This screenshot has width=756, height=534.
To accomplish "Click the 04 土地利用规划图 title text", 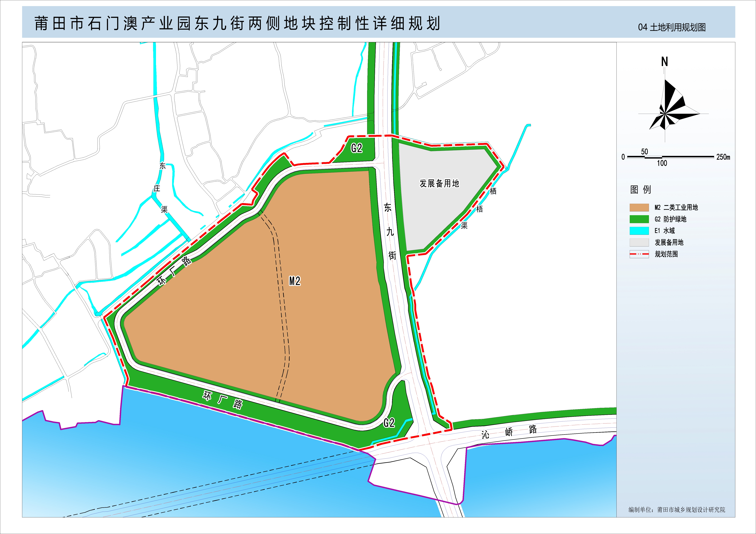I will pos(672,27).
